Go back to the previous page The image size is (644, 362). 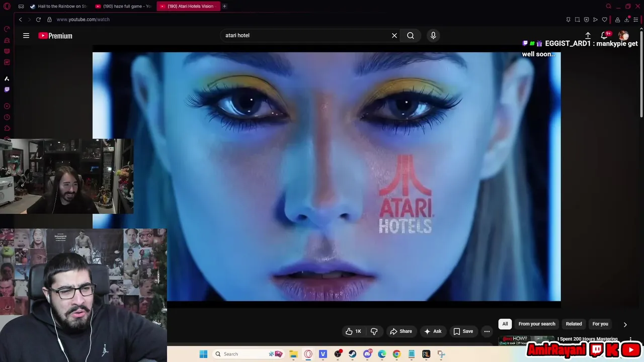pos(20,20)
